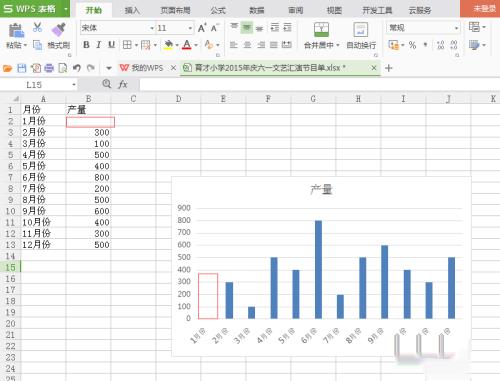Click the Save icon in quick toolbar

coord(22,68)
